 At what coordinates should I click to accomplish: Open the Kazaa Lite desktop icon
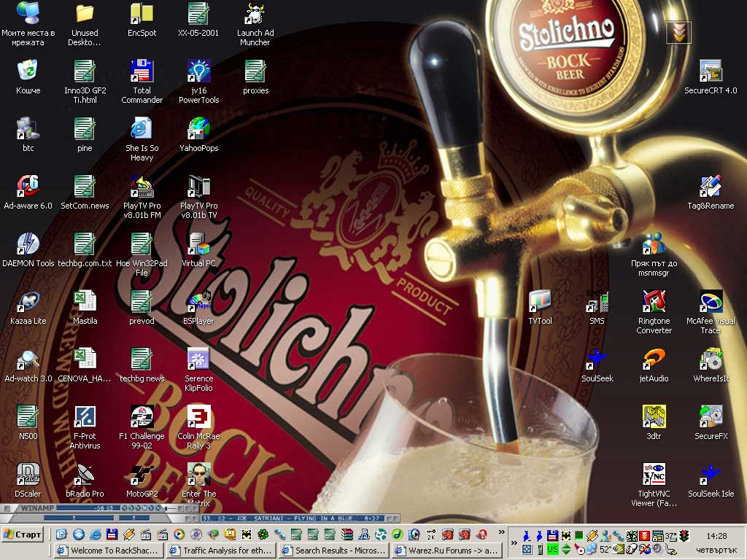tap(28, 302)
